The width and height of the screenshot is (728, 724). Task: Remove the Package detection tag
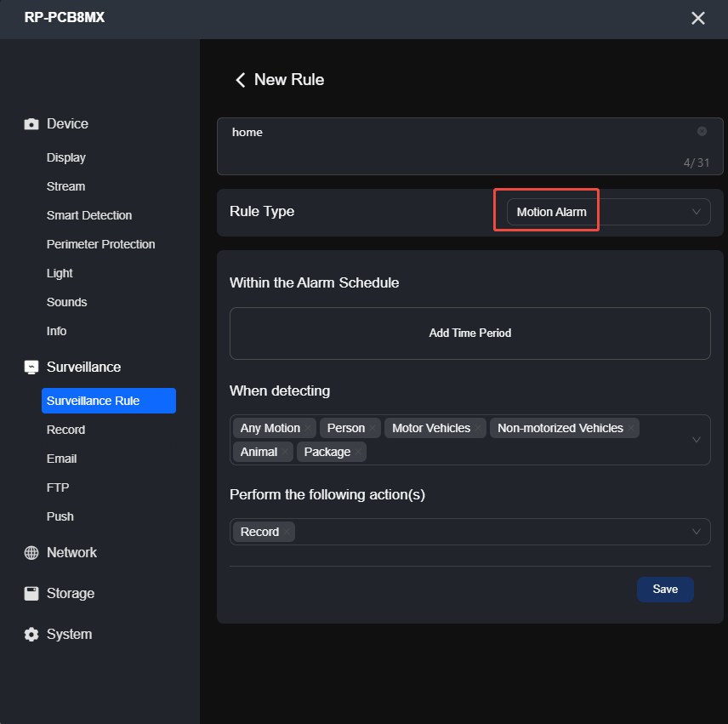(x=357, y=452)
